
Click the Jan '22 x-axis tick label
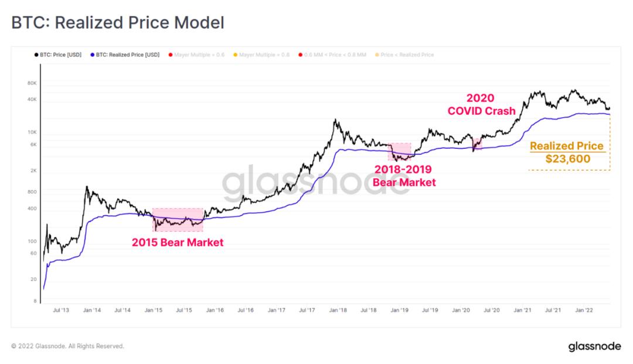tap(584, 310)
